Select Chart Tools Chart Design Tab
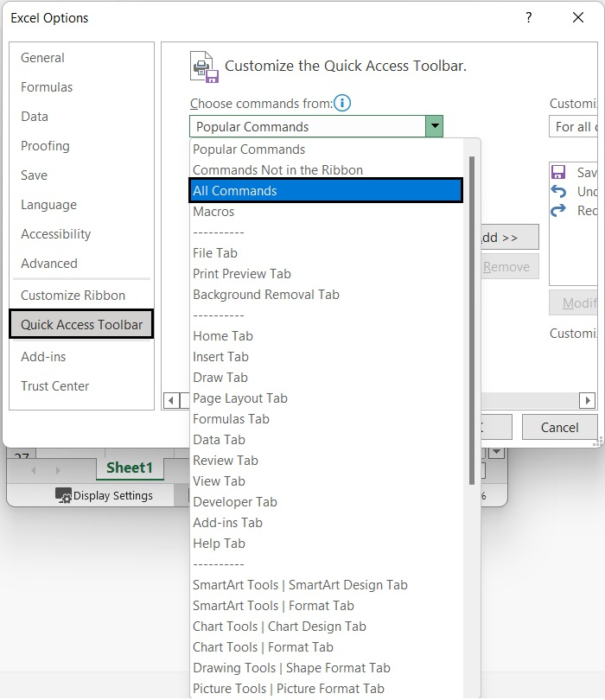605x700 pixels. (x=326, y=627)
